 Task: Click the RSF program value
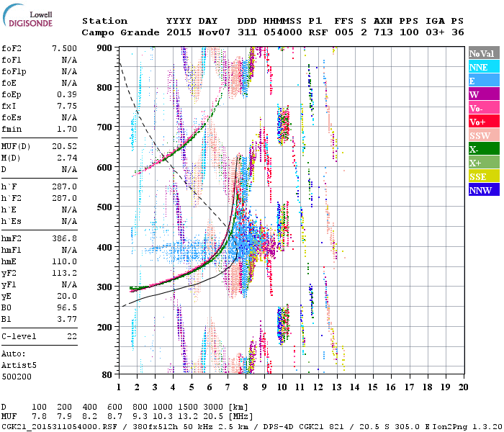pos(318,32)
